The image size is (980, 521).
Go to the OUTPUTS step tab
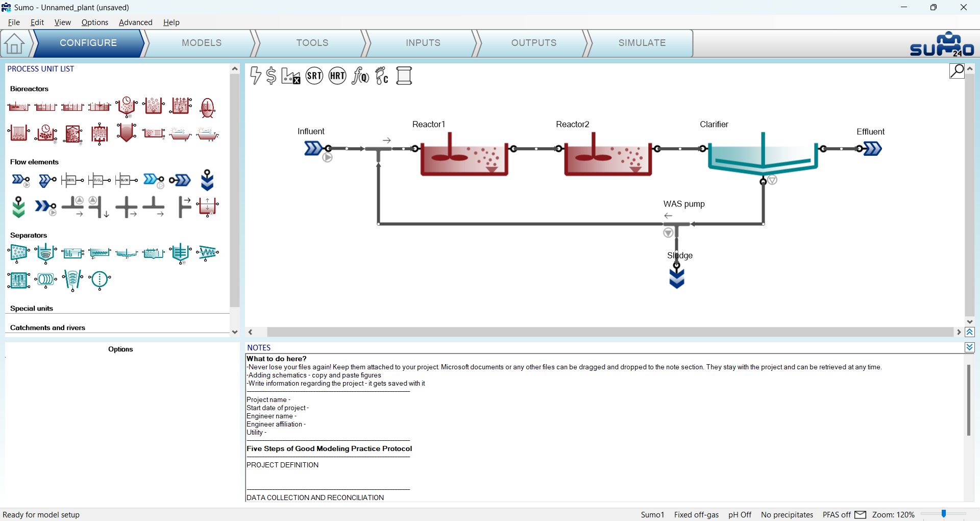tap(534, 43)
